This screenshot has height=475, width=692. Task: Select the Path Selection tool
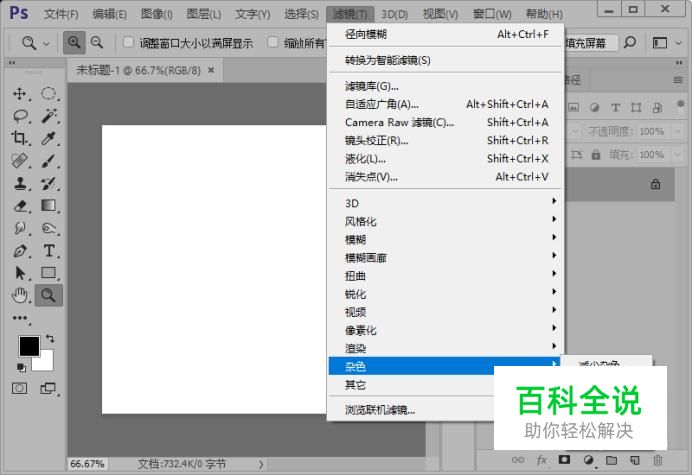19,273
